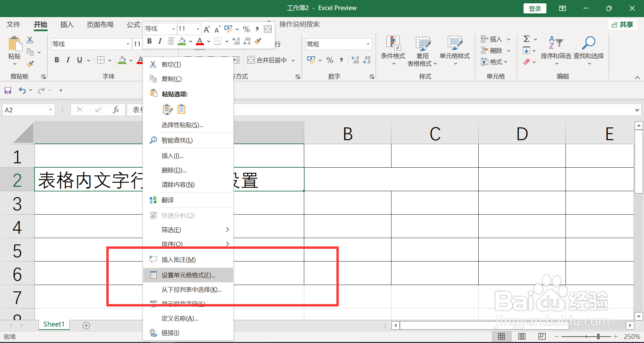Open the font name dropdown in ribbon

[128, 44]
